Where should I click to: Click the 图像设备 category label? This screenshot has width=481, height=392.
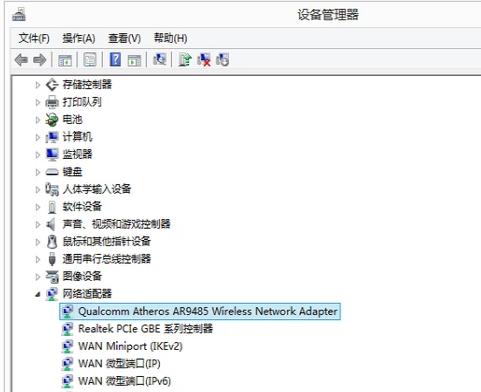(82, 276)
